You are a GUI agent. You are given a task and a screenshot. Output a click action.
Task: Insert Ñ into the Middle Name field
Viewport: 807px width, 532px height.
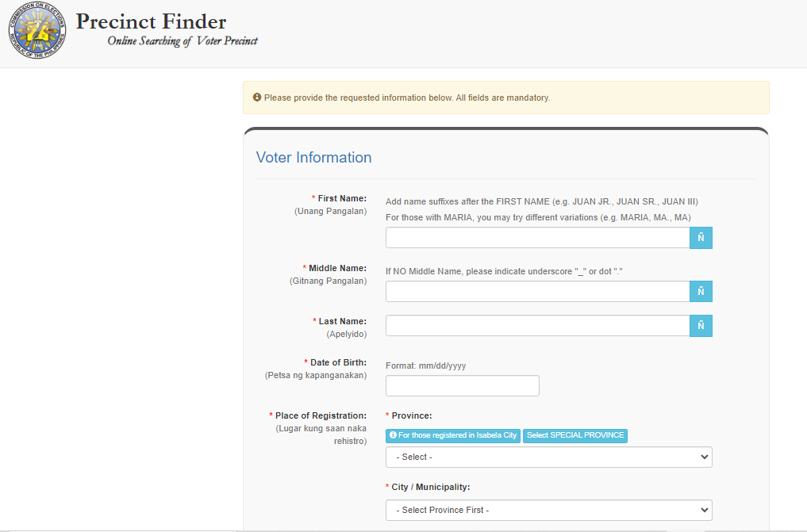[x=701, y=291]
